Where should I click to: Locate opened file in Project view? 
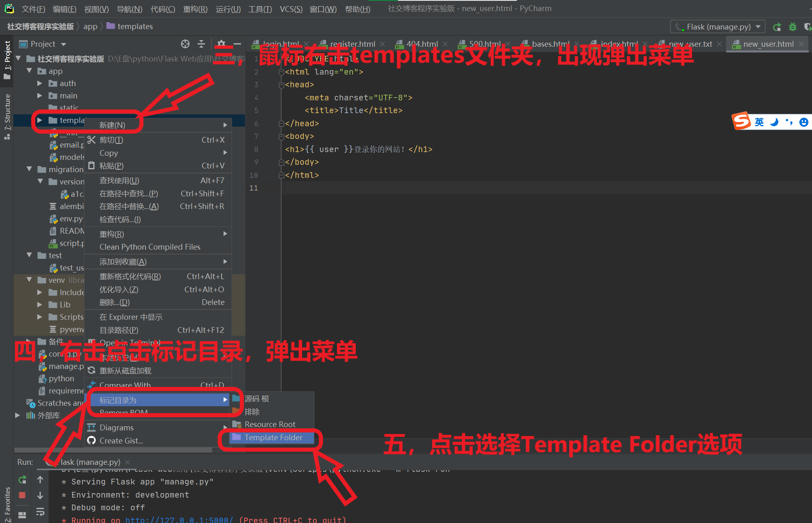click(185, 44)
